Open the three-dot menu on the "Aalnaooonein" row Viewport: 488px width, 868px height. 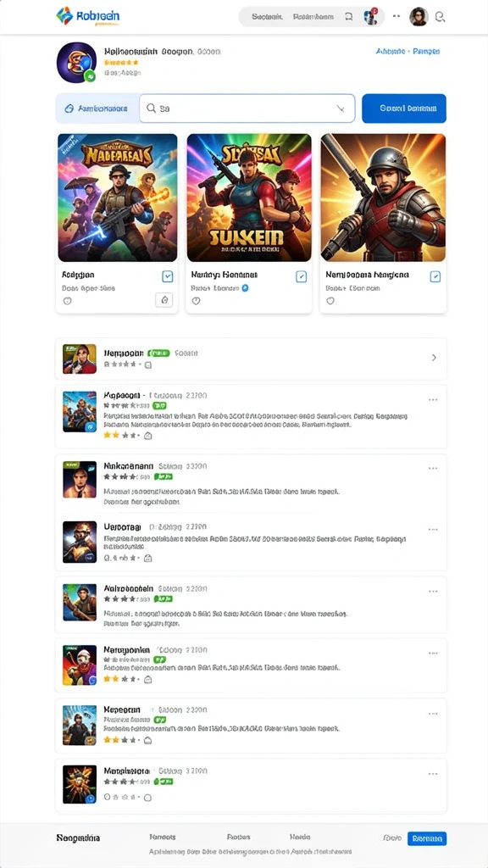(x=433, y=591)
